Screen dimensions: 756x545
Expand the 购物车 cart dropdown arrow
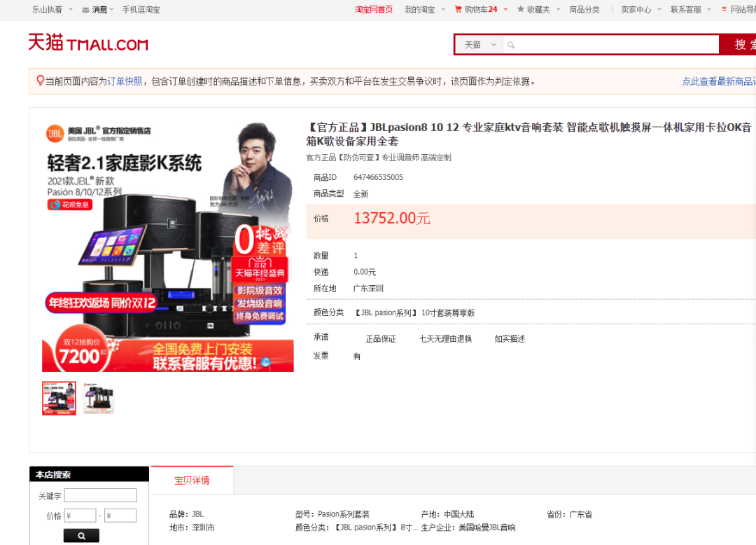pyautogui.click(x=506, y=10)
